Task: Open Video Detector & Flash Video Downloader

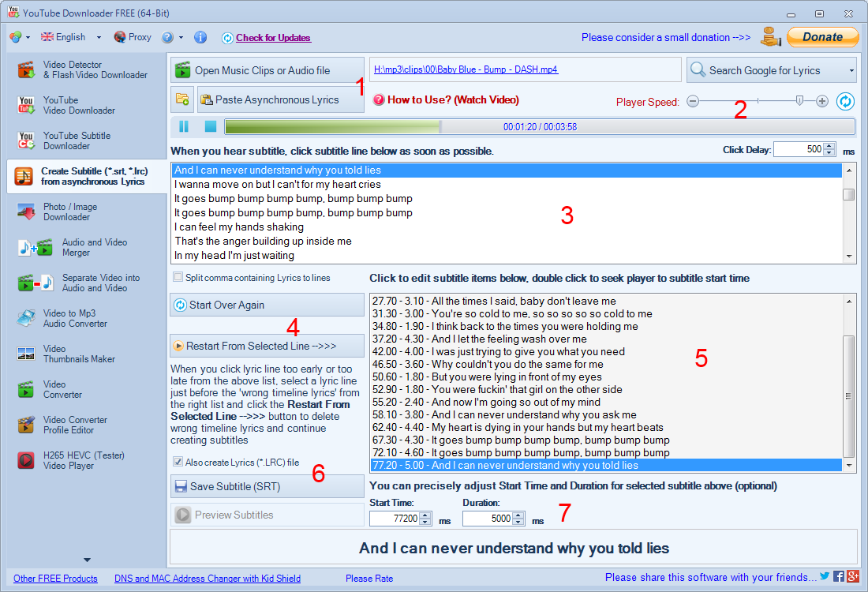Action: 86,69
